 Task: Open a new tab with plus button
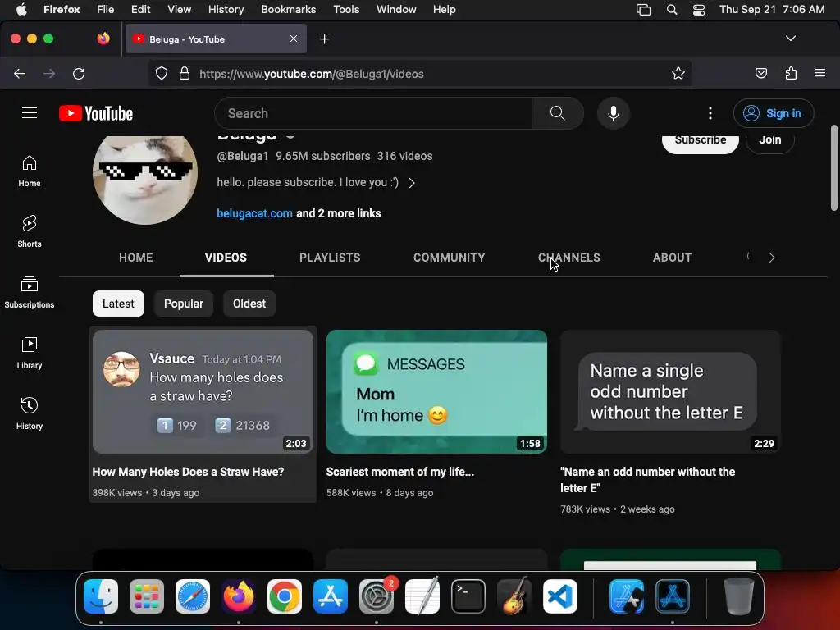[324, 39]
